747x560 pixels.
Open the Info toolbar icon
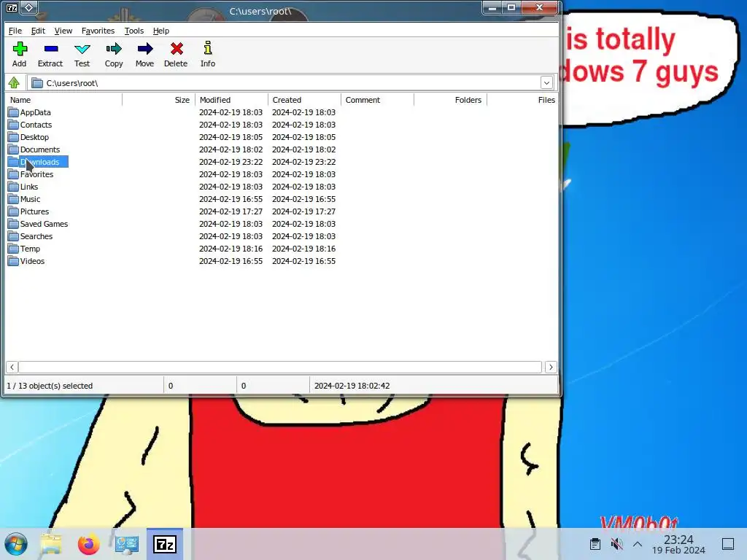pyautogui.click(x=208, y=48)
